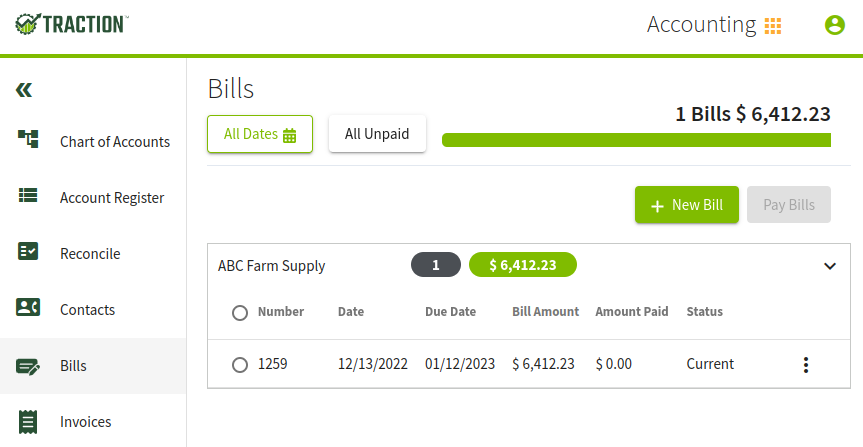The height and width of the screenshot is (447, 863).
Task: Toggle the select-all radio in table header
Action: click(239, 313)
